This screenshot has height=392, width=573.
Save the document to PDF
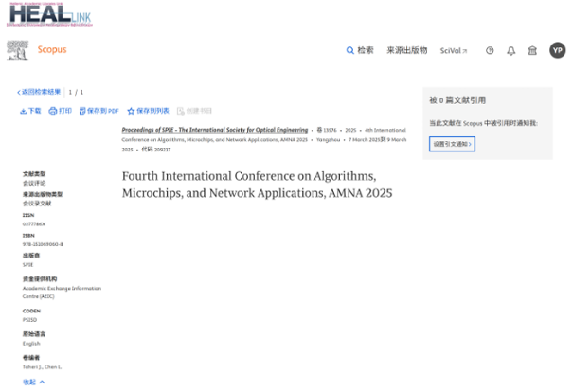99,111
